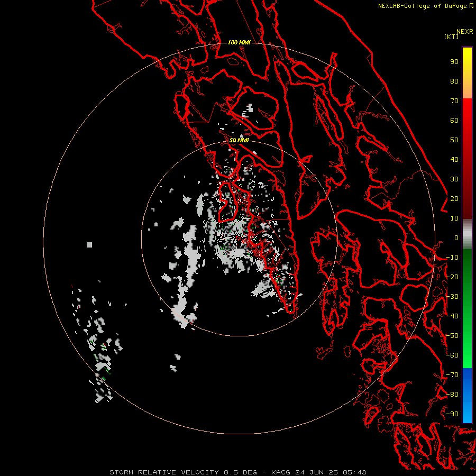
Task: Click the 80 label on the scale
Action: [454, 81]
